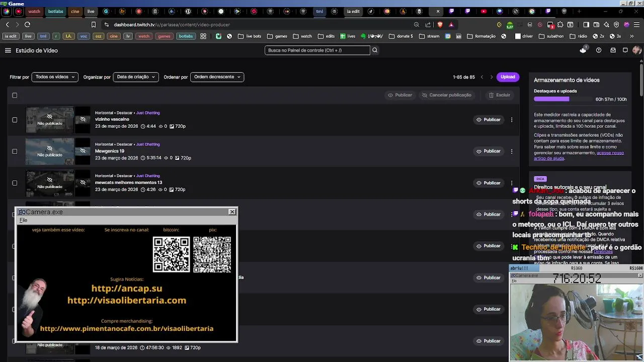
Task: Open Twitch whispers chat icon
Action: coord(625,50)
